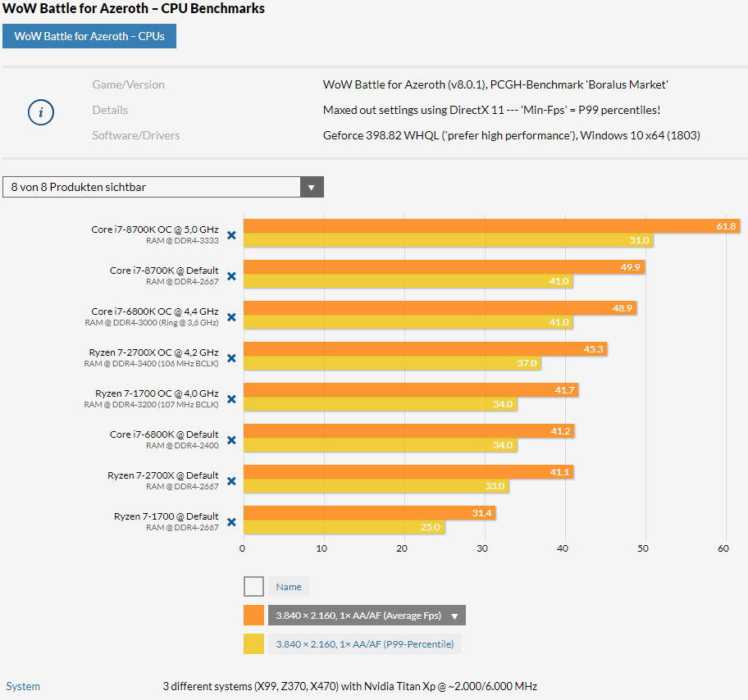Screen dimensions: 748x700
Task: Hide Ryzen 7-1700 @ Default using X icon
Action: pyautogui.click(x=231, y=522)
